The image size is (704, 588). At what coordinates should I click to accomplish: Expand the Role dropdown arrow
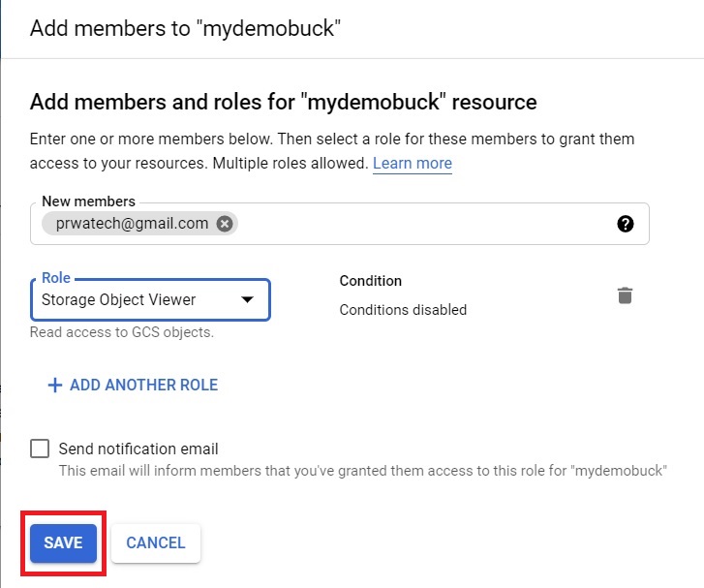pos(247,299)
